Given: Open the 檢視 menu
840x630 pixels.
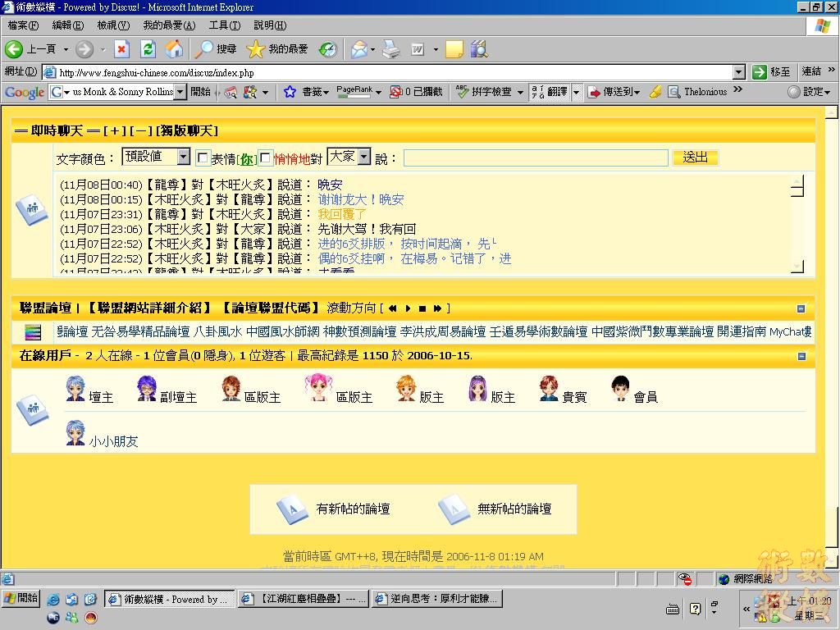Looking at the screenshot, I should point(112,25).
